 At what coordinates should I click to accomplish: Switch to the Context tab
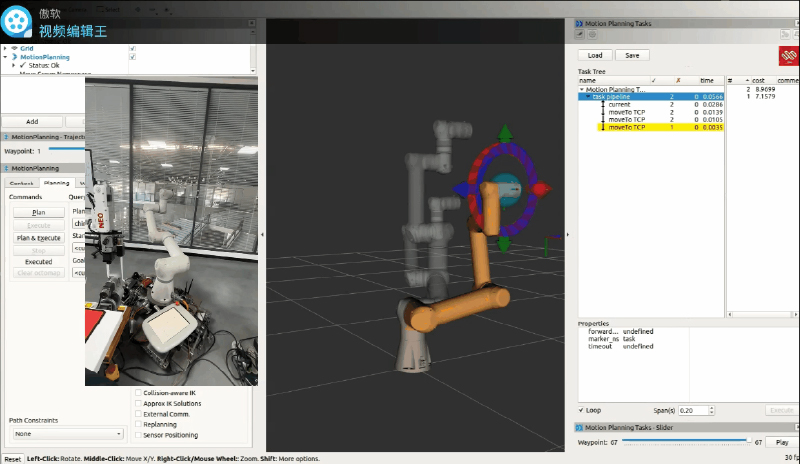point(21,183)
